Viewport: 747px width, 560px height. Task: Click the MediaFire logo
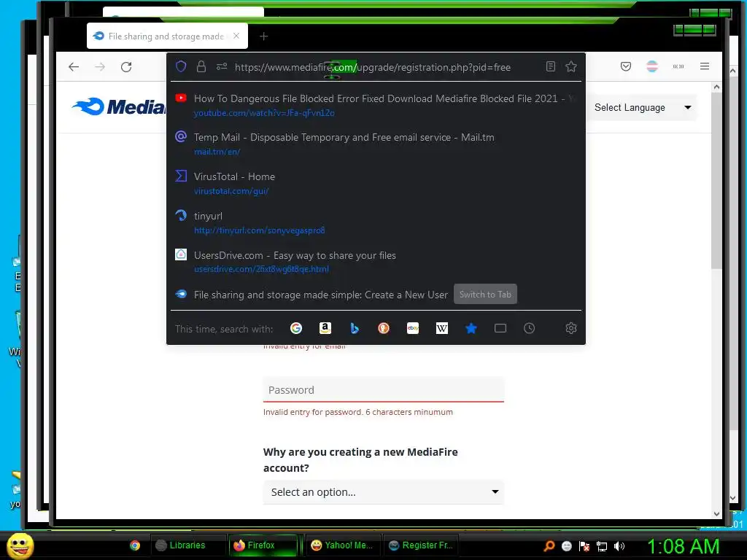[x=119, y=107]
